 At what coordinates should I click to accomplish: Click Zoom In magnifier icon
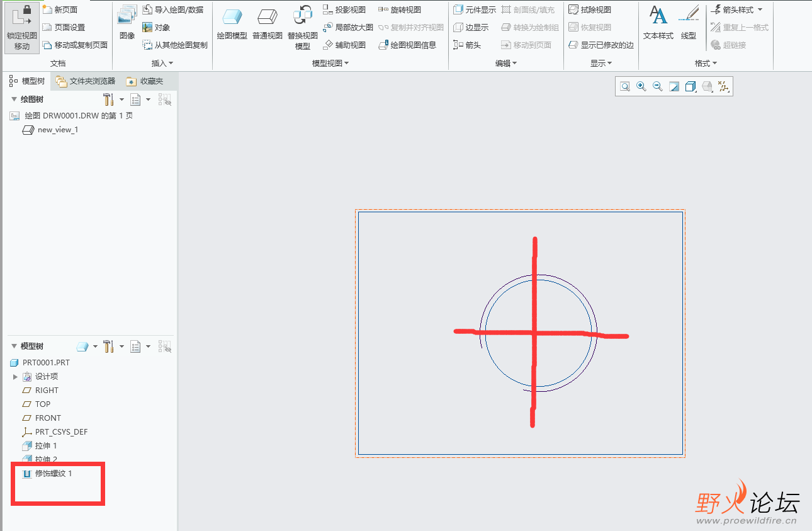(641, 87)
